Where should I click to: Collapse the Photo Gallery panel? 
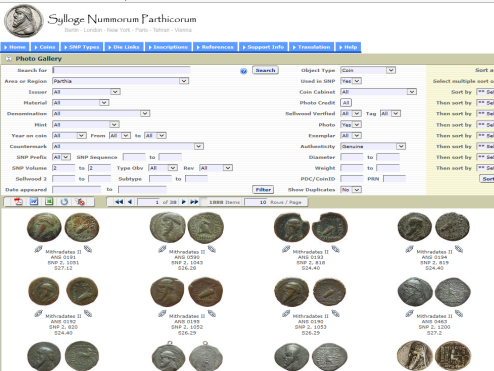click(x=8, y=59)
